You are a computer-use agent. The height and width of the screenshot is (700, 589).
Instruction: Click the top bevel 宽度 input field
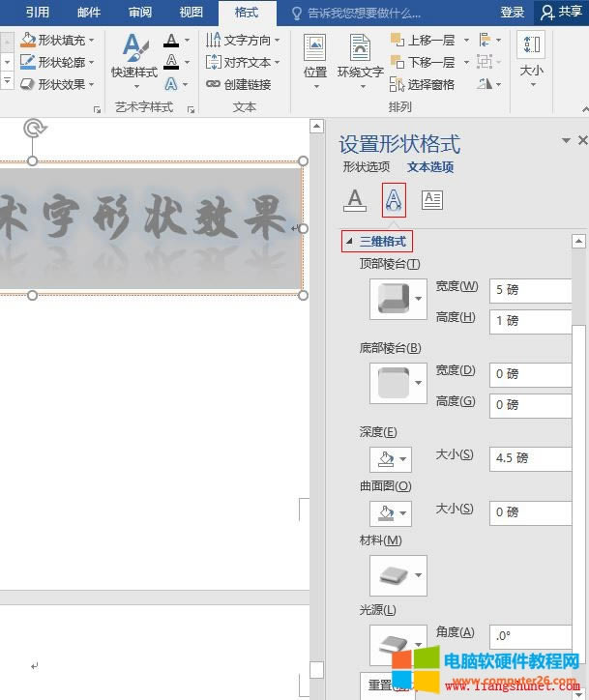(x=530, y=289)
